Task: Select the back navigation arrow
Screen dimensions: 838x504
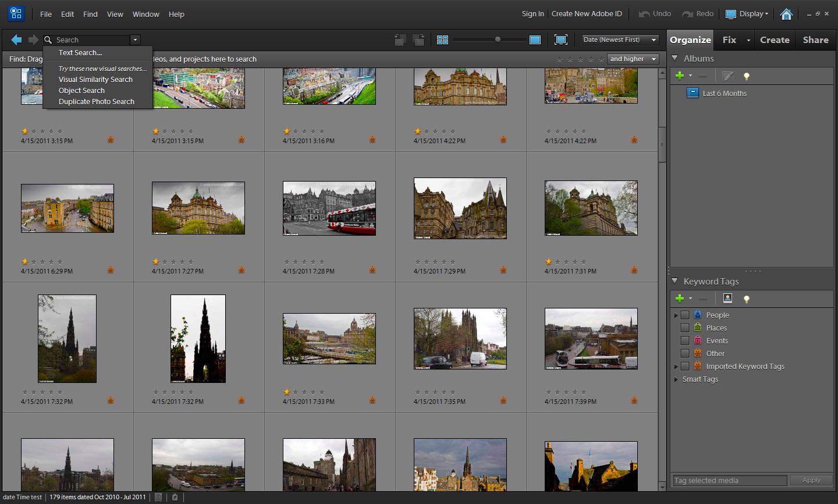Action: click(x=16, y=40)
